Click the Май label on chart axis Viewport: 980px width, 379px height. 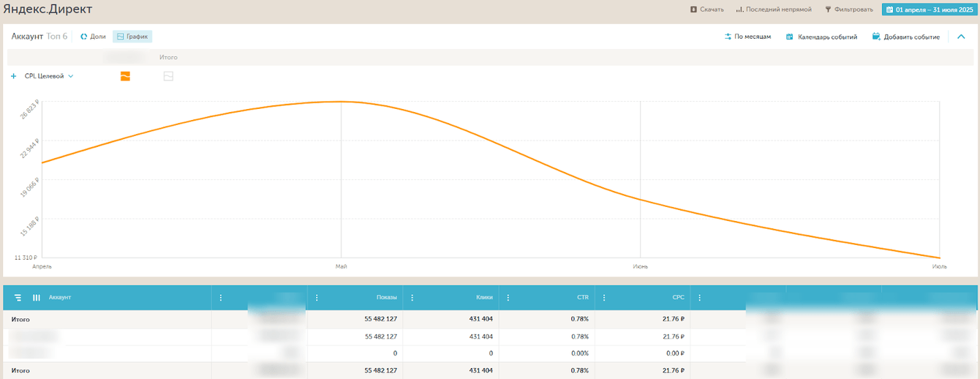point(341,266)
